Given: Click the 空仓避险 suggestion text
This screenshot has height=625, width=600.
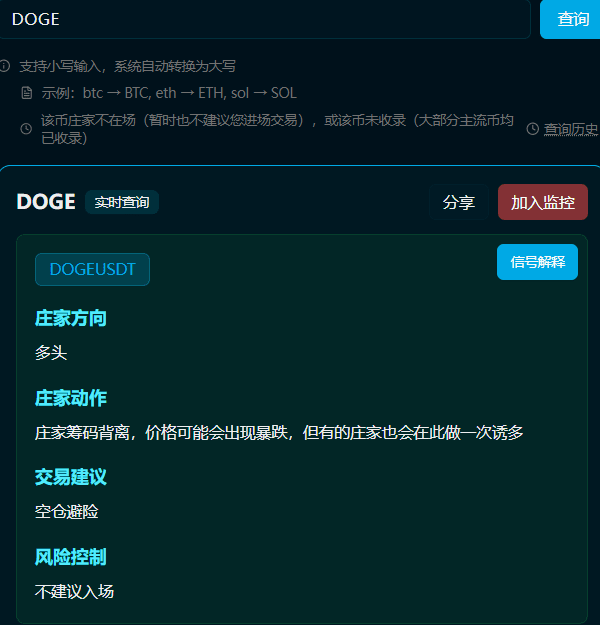Looking at the screenshot, I should (67, 511).
